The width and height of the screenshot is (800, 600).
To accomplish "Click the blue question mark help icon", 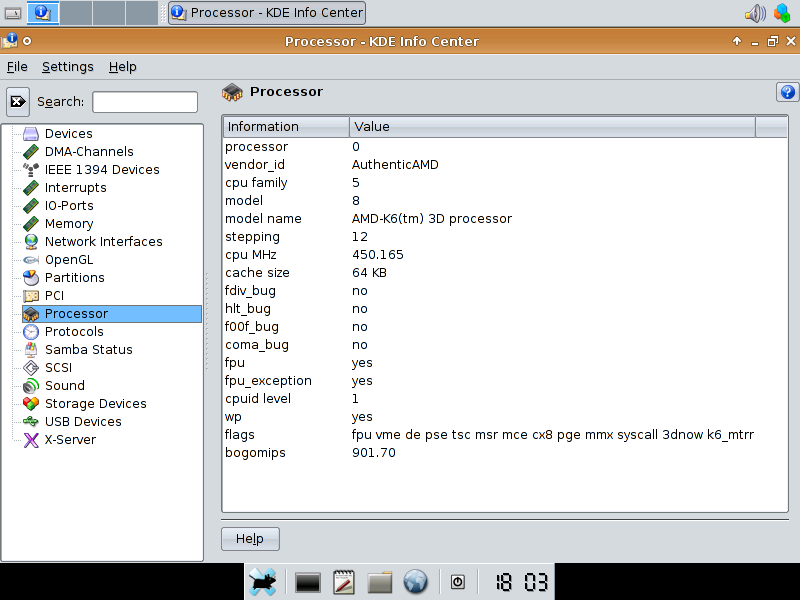I will [787, 92].
